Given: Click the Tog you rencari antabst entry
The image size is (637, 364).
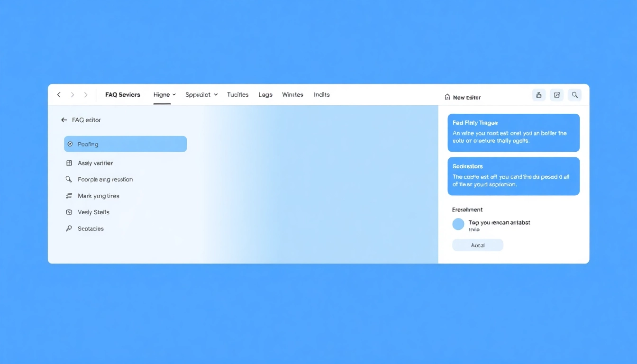Looking at the screenshot, I should pyautogui.click(x=500, y=222).
